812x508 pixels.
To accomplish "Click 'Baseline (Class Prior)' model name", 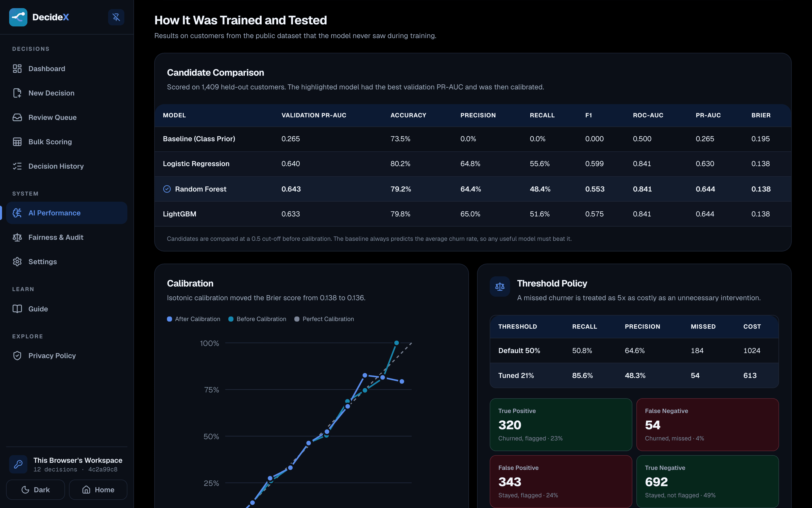I will coord(199,139).
